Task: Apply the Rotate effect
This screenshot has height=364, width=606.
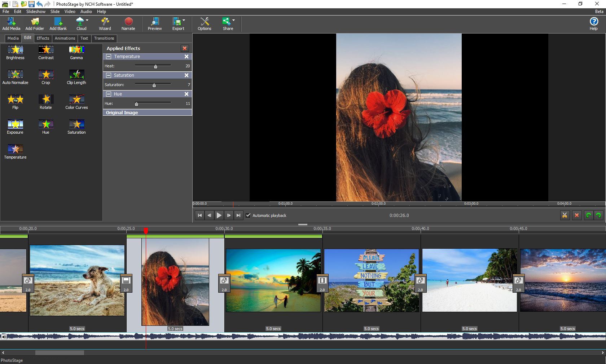Action: pos(46,100)
